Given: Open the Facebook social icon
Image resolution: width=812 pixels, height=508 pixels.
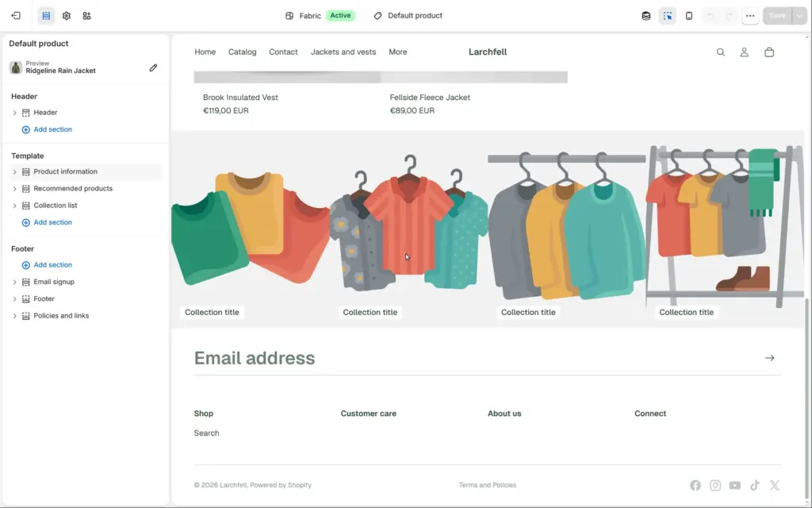Looking at the screenshot, I should pos(695,485).
